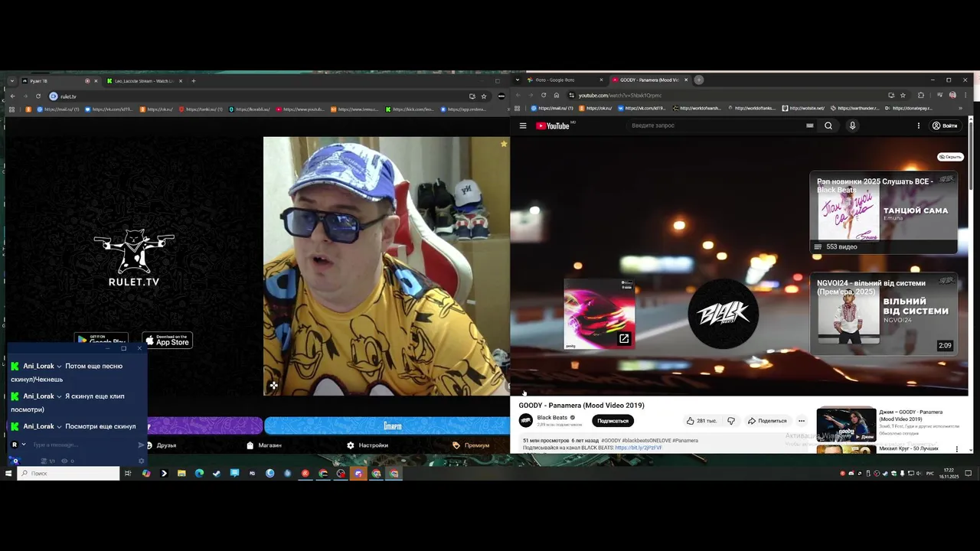This screenshot has width=980, height=551.
Task: Open more actions menu beside Поделиться
Action: 802,421
